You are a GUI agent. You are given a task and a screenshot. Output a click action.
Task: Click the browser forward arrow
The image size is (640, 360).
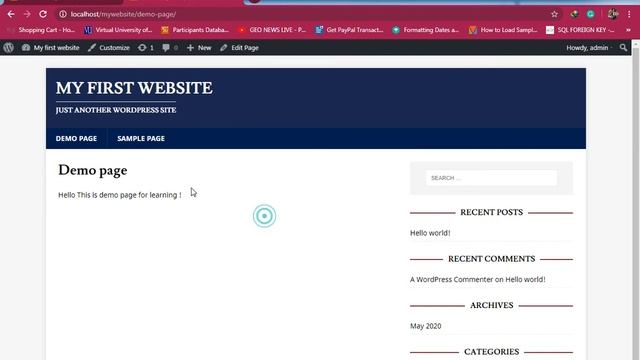(x=27, y=14)
